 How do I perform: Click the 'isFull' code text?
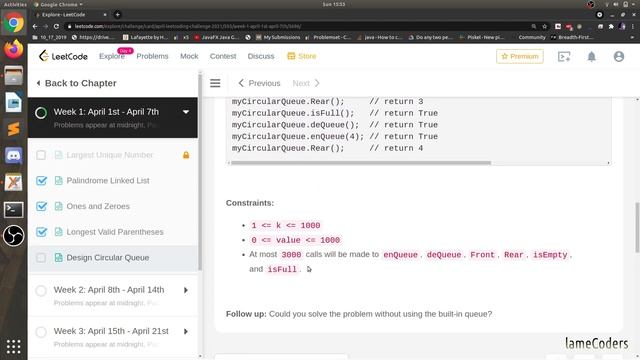[282, 269]
